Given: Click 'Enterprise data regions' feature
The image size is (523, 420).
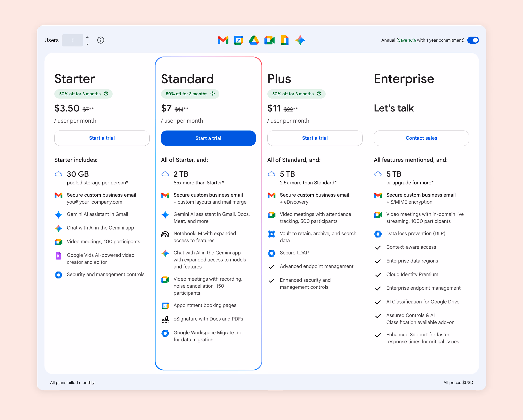Looking at the screenshot, I should click(x=412, y=261).
